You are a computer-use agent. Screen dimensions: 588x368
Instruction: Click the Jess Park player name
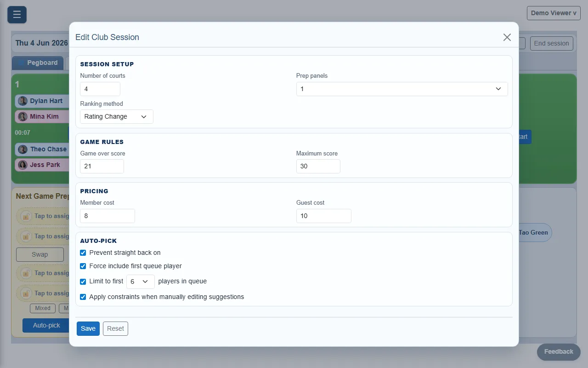pos(45,165)
